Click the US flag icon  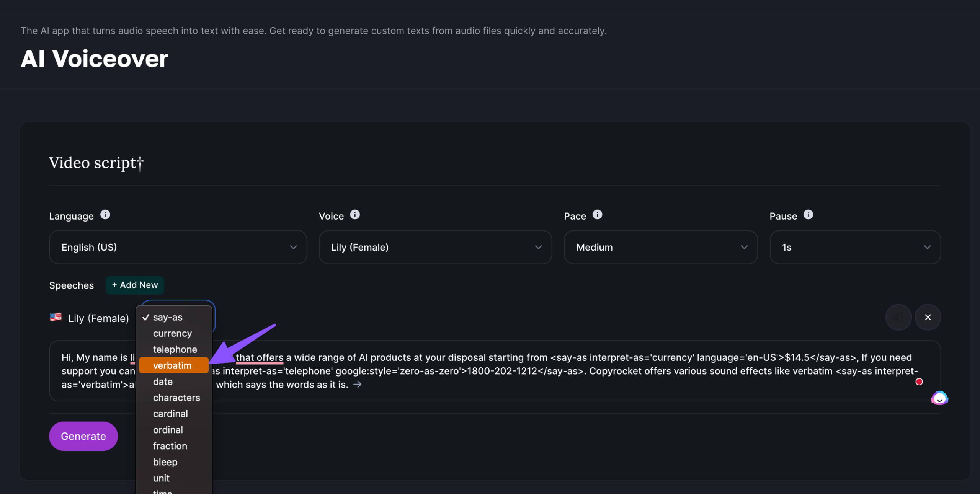tap(56, 317)
